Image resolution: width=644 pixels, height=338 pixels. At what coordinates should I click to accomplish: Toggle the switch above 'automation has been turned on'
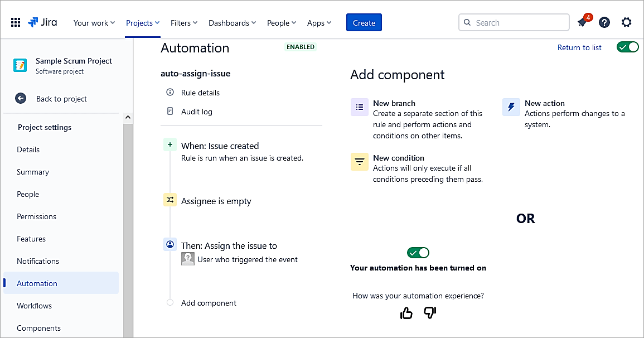tap(418, 253)
